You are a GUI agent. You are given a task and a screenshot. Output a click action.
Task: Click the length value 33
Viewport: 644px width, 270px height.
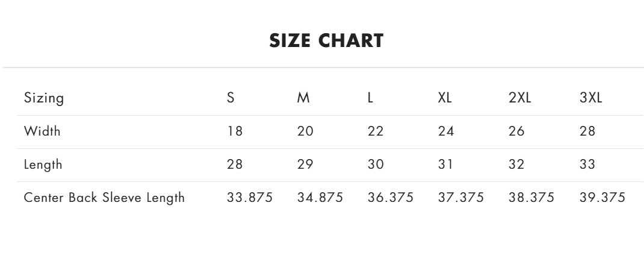coord(587,165)
